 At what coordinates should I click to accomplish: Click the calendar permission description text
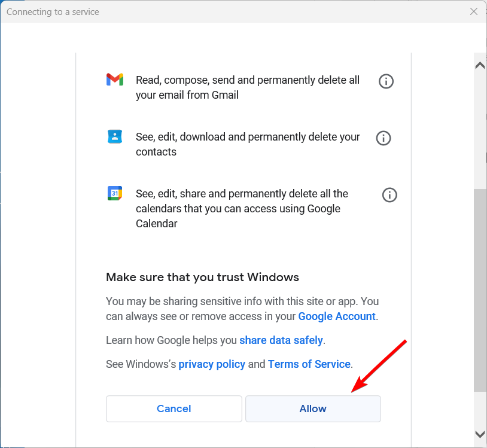[242, 209]
